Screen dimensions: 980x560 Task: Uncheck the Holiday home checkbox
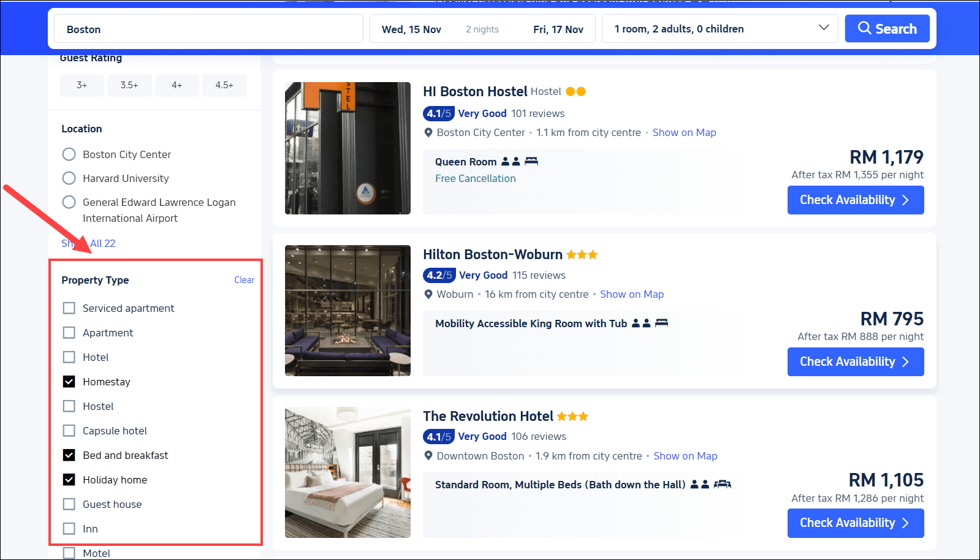coord(69,480)
